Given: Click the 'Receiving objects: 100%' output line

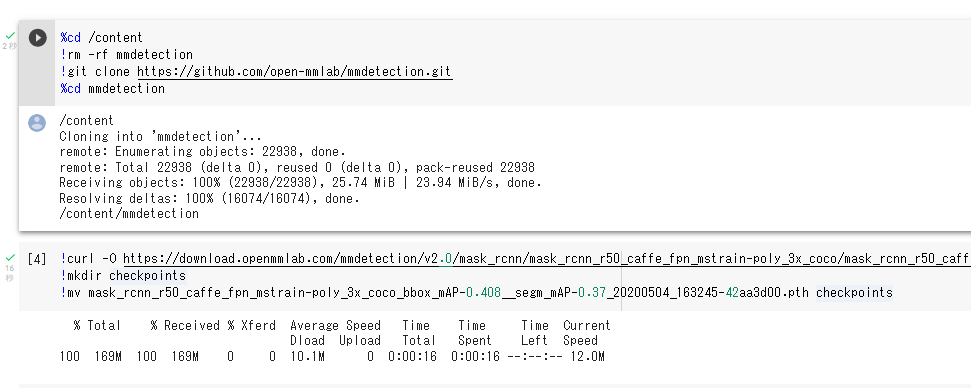Looking at the screenshot, I should click(x=300, y=183).
